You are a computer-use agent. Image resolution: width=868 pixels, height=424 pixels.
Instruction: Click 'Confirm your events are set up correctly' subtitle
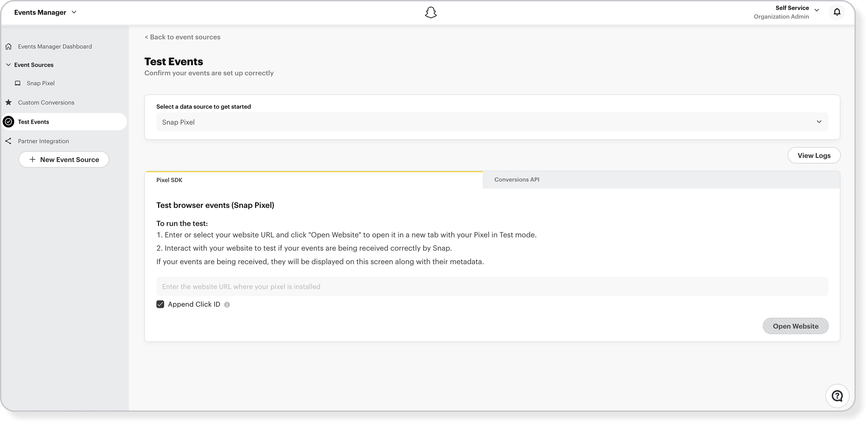point(209,73)
